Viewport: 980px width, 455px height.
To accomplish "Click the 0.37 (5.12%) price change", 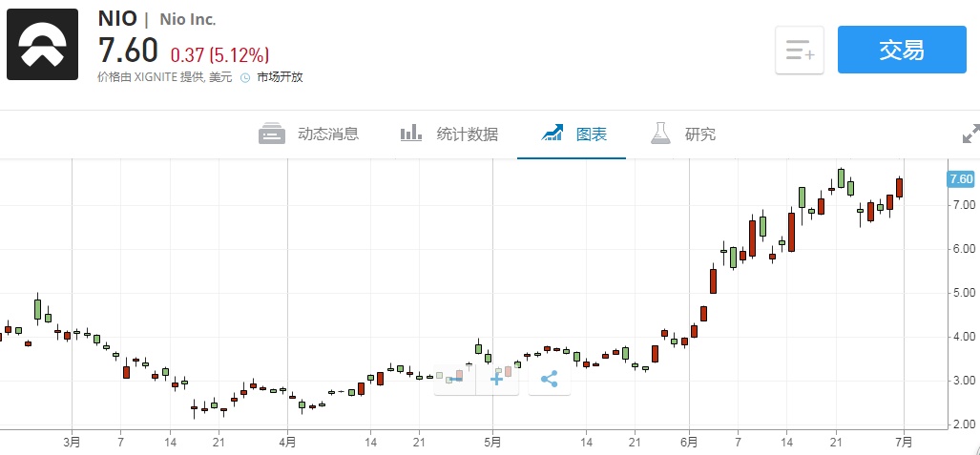I will tap(219, 55).
